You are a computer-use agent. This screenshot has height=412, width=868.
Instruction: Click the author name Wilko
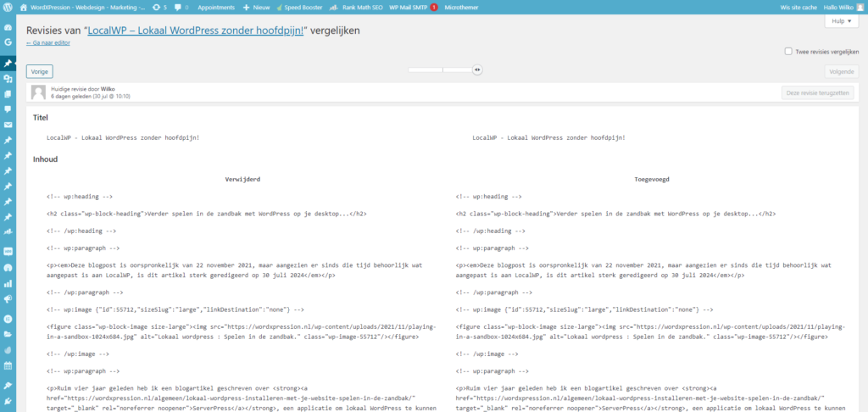pos(108,89)
